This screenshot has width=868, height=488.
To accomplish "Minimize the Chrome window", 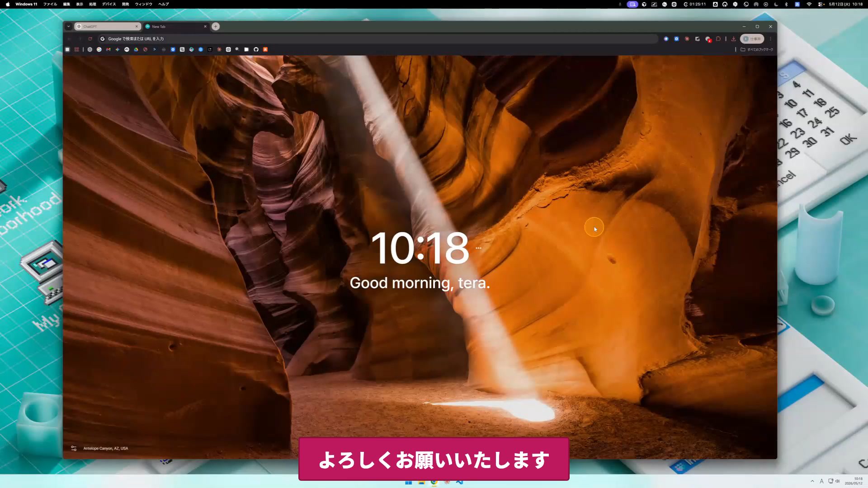I will click(744, 27).
